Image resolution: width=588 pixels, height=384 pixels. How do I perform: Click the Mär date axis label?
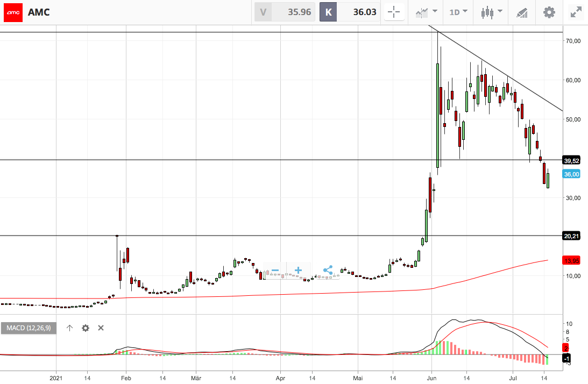pos(196,378)
